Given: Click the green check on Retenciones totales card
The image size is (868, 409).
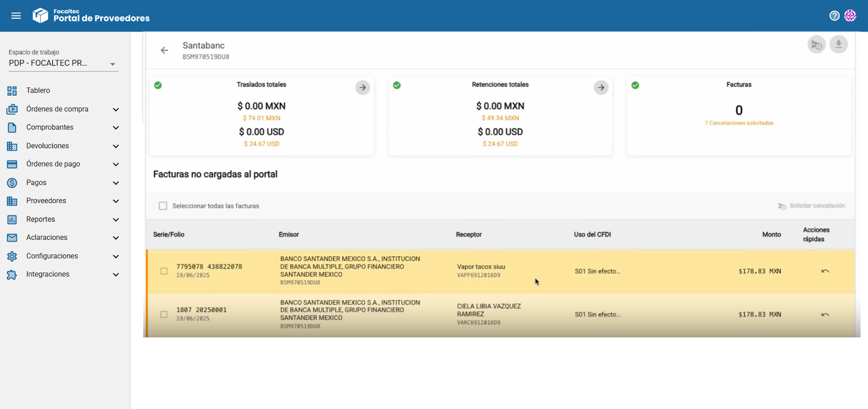Looking at the screenshot, I should pos(397,85).
